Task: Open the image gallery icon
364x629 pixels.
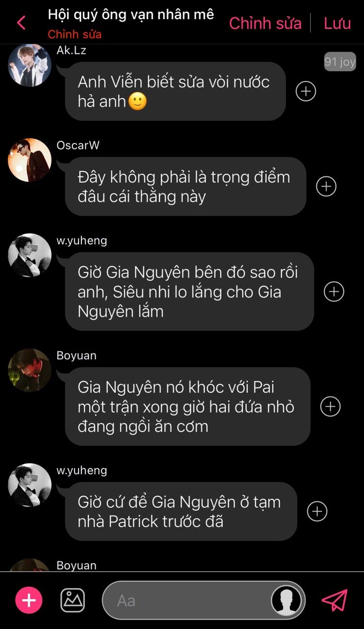Action: click(x=73, y=600)
